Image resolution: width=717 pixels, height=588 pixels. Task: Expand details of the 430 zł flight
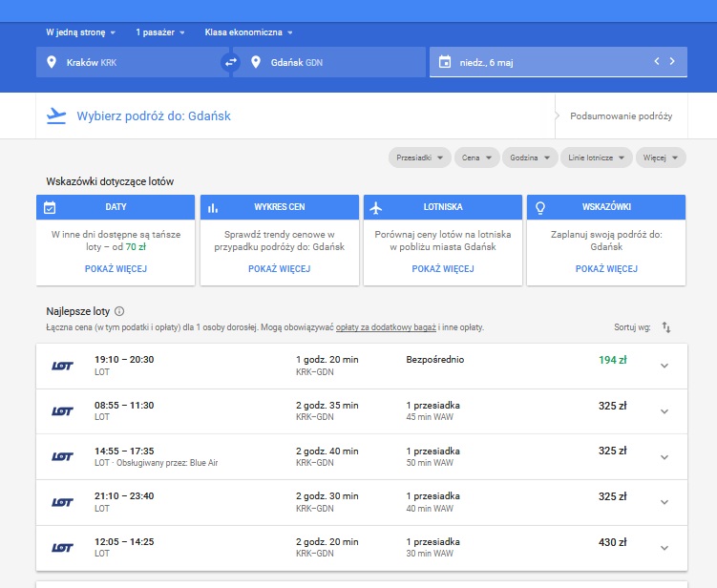[664, 548]
